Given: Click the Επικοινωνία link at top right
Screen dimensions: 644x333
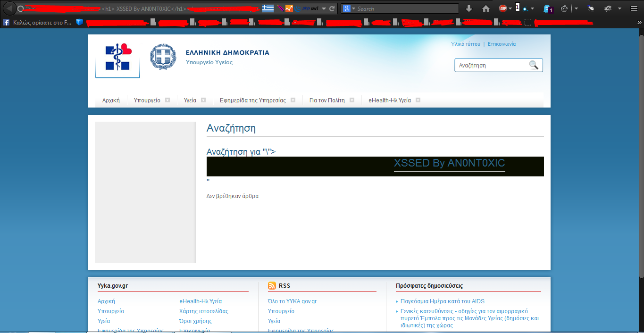Looking at the screenshot, I should coord(502,44).
